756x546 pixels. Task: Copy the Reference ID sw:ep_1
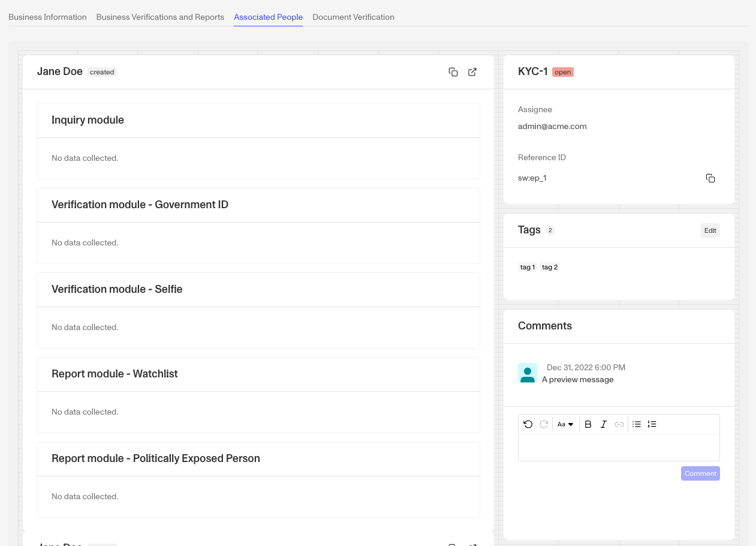click(710, 178)
